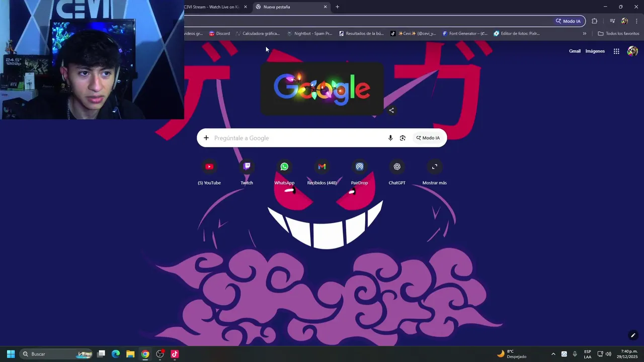Viewport: 644px width, 362px height.
Task: Open the Font Generator bookmark
Action: 465,34
